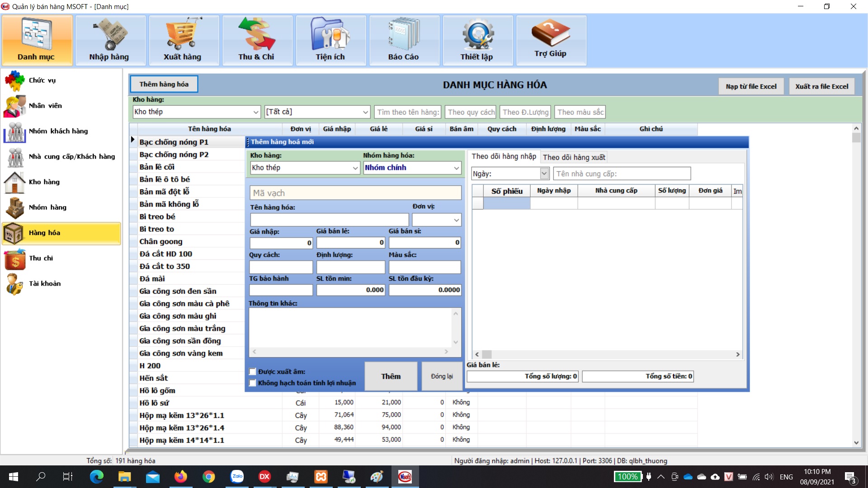Click the Thông tin khác text area
Screen dimensions: 868x488
click(350, 327)
